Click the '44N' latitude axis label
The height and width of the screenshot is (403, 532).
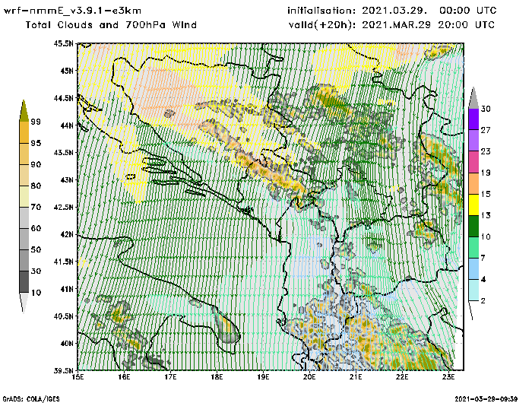click(x=67, y=125)
